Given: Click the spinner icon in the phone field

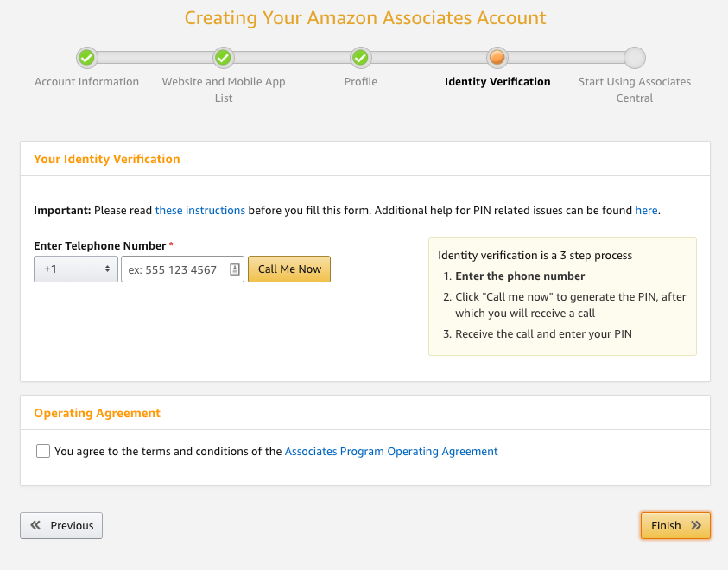Looking at the screenshot, I should (234, 269).
